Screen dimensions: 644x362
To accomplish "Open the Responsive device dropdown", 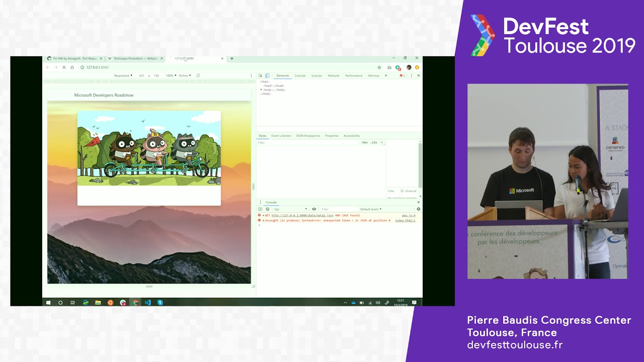I will (123, 75).
